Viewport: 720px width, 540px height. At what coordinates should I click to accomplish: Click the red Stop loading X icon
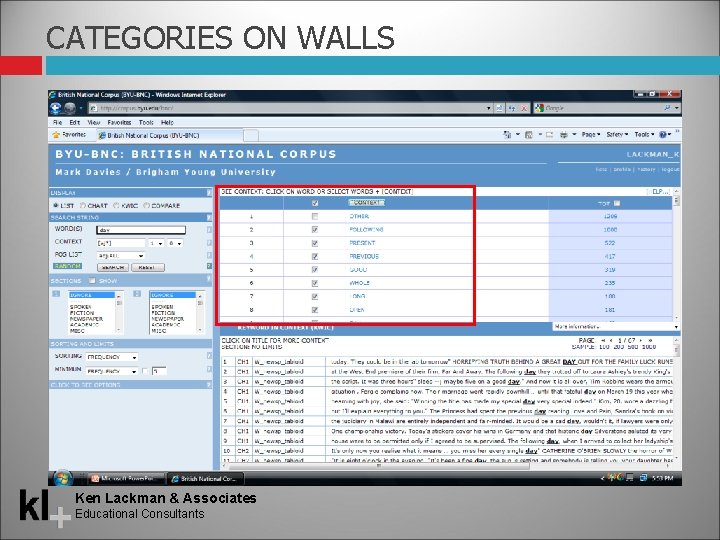523,108
